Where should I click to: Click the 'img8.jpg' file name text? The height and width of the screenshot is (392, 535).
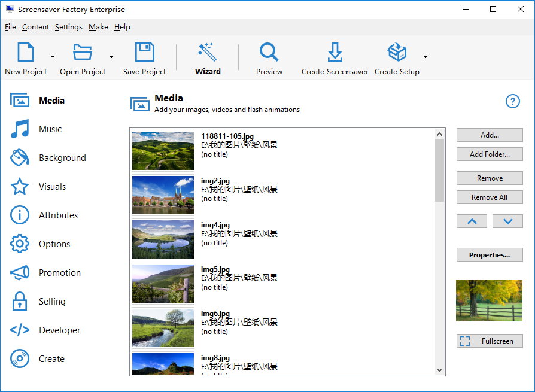[x=215, y=358]
